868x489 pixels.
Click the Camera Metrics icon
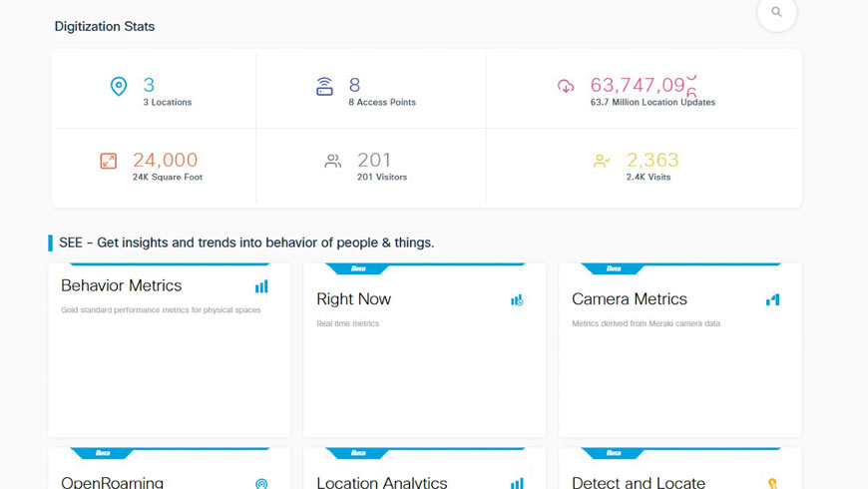(x=773, y=299)
